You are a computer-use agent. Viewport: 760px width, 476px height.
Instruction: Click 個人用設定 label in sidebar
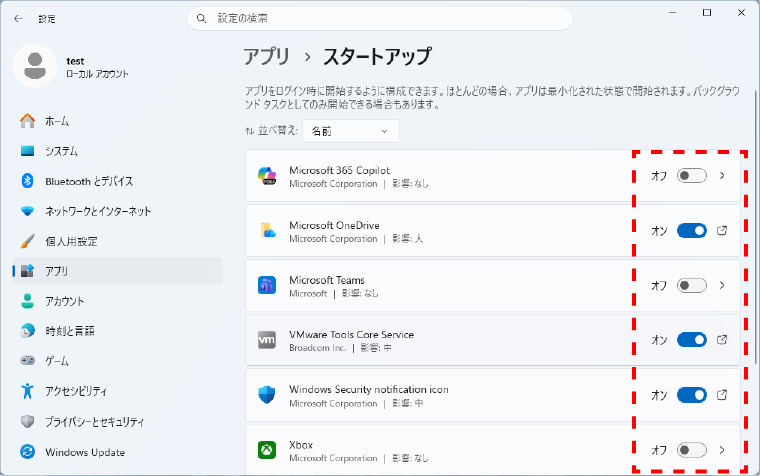pos(71,241)
